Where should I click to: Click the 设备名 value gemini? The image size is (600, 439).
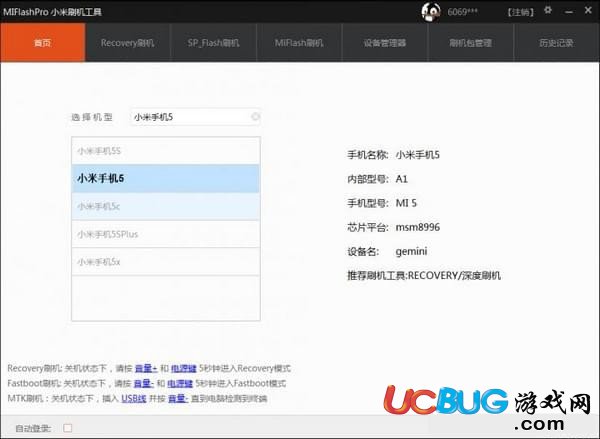[x=411, y=251]
